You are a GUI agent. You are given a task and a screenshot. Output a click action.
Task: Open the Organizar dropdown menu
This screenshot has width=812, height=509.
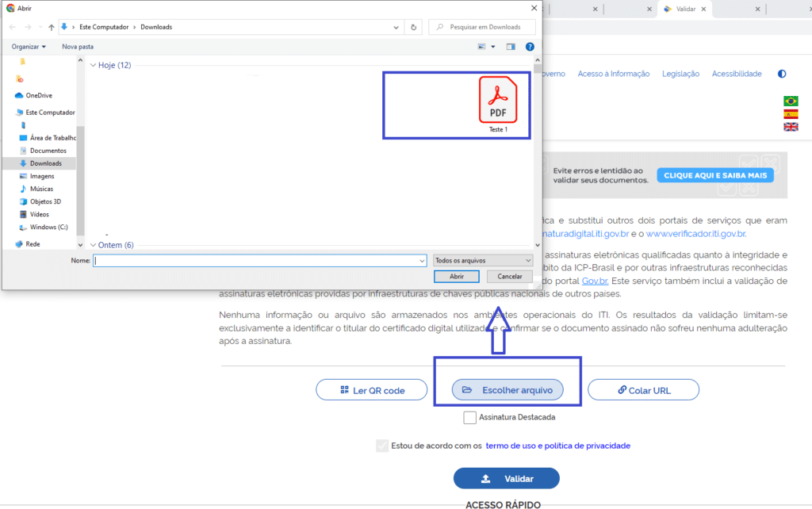pos(29,47)
